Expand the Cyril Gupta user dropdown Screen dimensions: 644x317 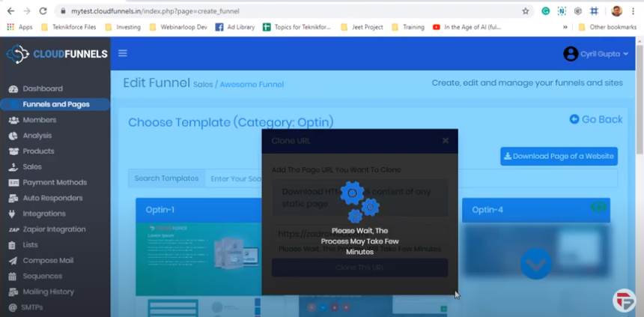pyautogui.click(x=596, y=54)
